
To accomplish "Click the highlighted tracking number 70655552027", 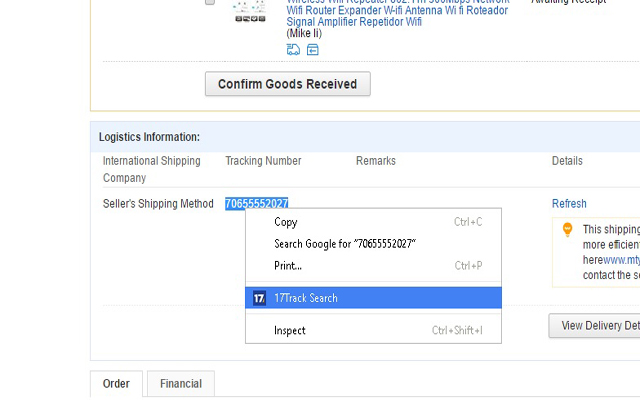I will [256, 204].
